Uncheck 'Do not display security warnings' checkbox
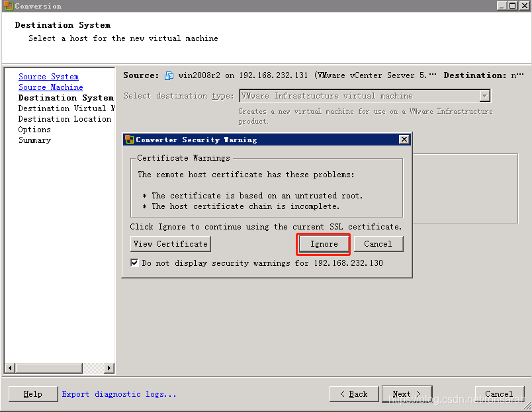 [x=134, y=263]
